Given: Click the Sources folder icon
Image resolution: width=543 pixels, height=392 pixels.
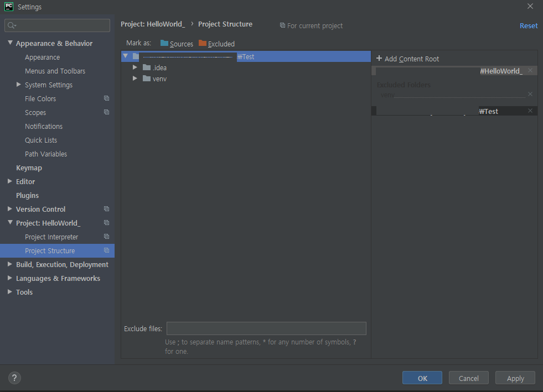Looking at the screenshot, I should pyautogui.click(x=164, y=43).
